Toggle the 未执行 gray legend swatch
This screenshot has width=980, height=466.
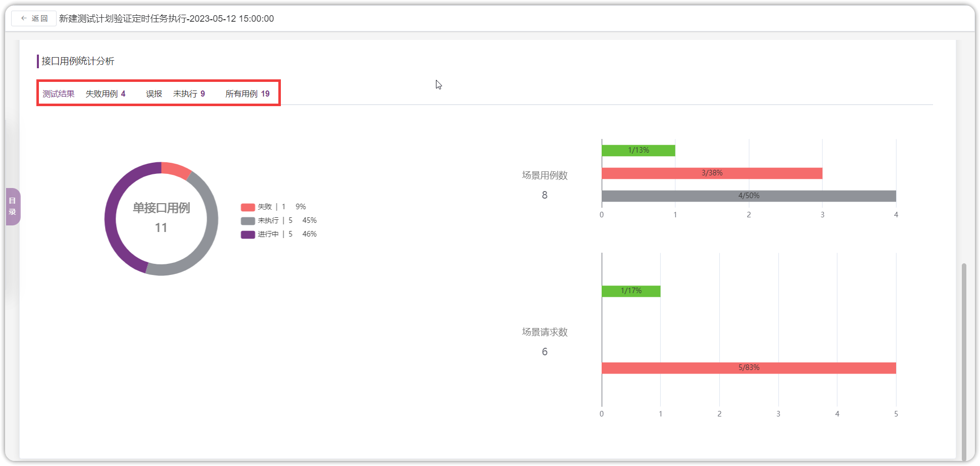(x=248, y=220)
